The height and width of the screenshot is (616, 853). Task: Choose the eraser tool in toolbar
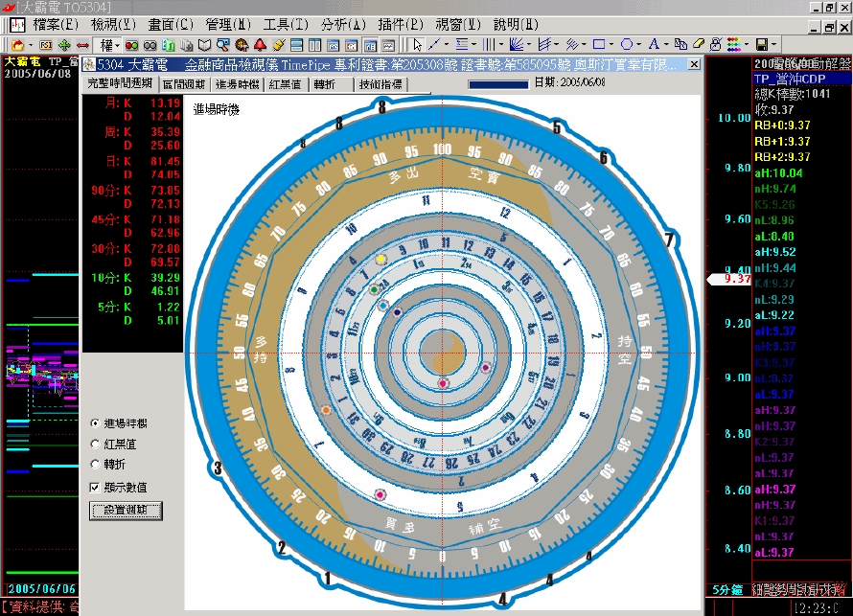(700, 45)
